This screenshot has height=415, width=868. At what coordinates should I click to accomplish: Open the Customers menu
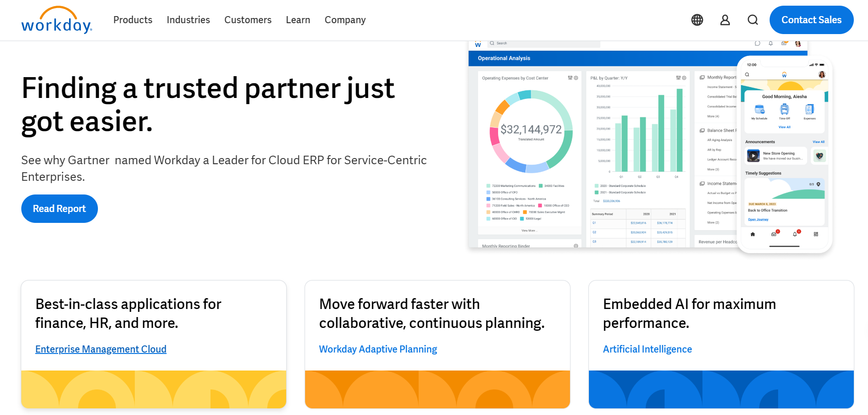click(x=248, y=20)
